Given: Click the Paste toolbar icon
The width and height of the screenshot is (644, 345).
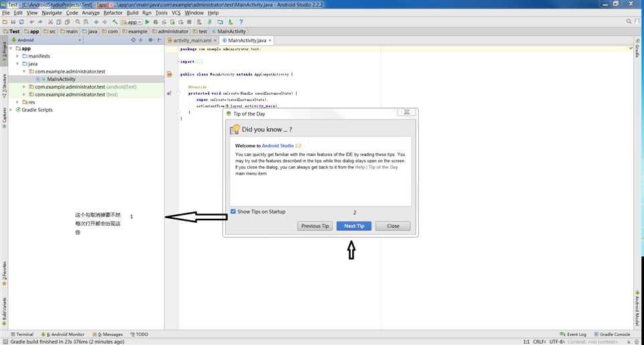Looking at the screenshot, I should (67, 22).
